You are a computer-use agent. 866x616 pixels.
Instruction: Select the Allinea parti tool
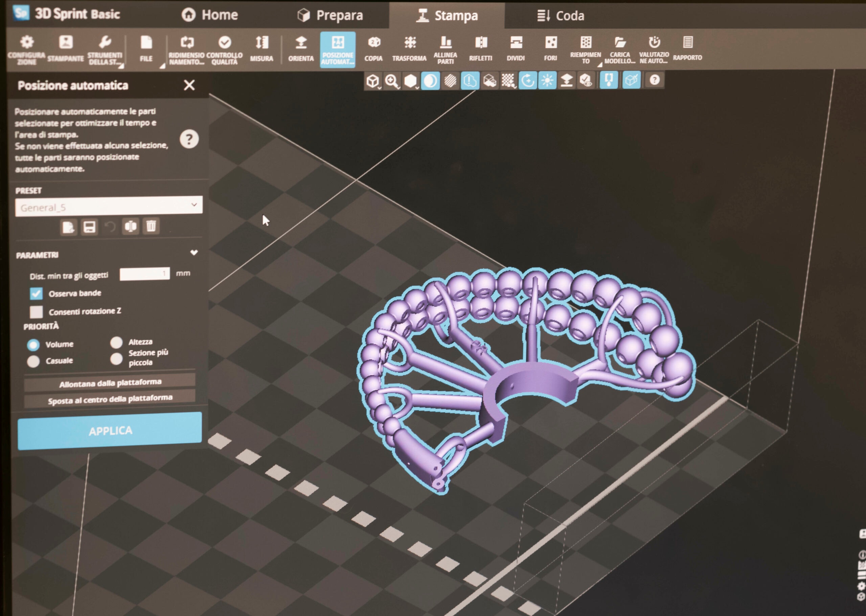(446, 50)
